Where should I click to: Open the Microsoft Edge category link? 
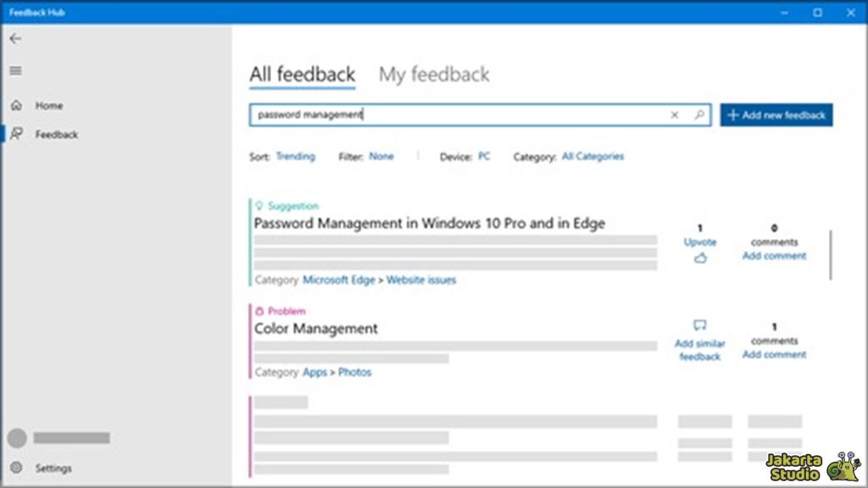point(339,280)
